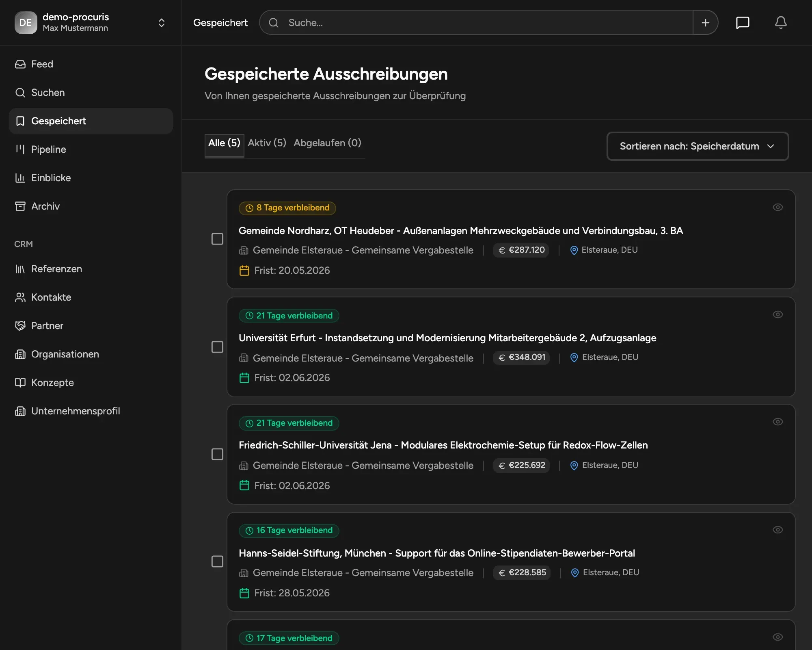This screenshot has height=650, width=812.
Task: Toggle eye icon on Friedrich-Schiller-Universität Jena card
Action: [x=778, y=422]
